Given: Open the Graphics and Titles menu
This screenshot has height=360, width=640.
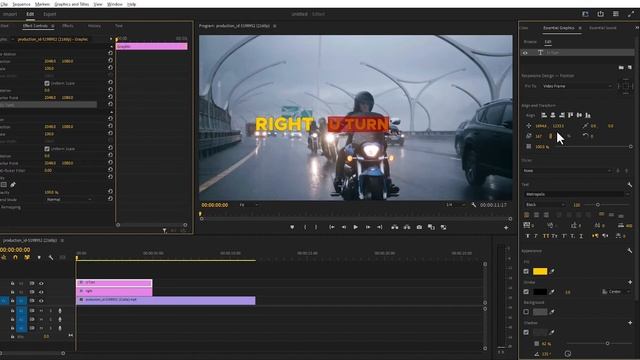Looking at the screenshot, I should 71,4.
